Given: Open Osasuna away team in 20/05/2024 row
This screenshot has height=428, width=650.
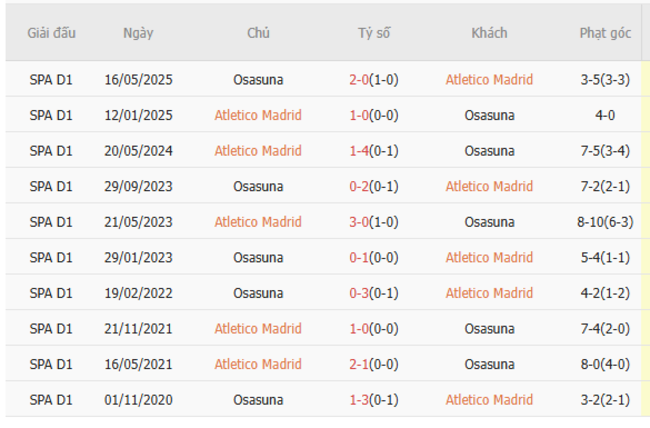Looking at the screenshot, I should click(489, 151).
